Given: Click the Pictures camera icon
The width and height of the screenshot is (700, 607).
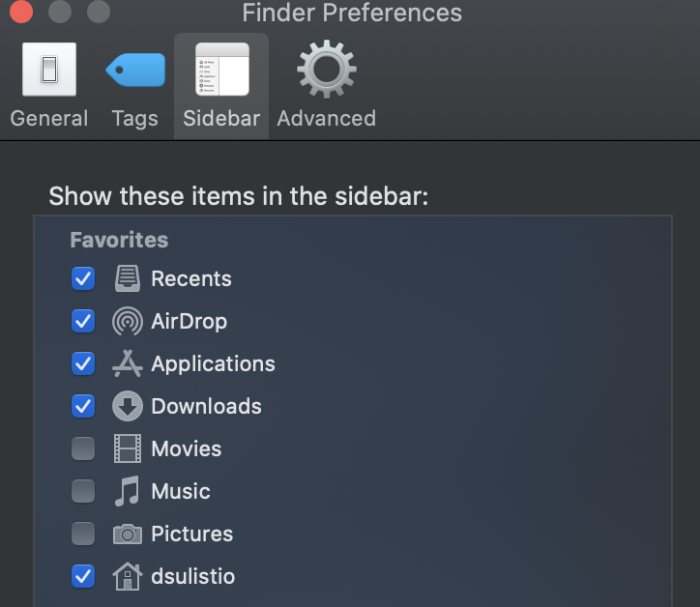Looking at the screenshot, I should [128, 534].
